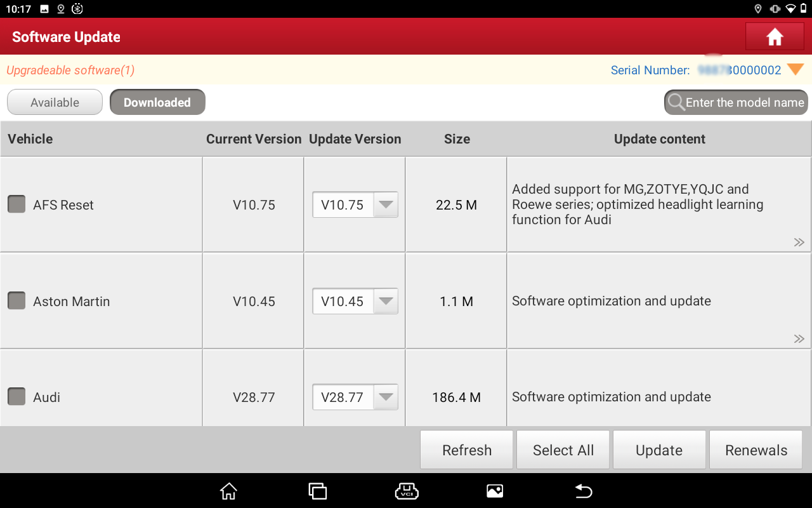Select the Aston Martin checkbox
The image size is (812, 508).
(16, 301)
